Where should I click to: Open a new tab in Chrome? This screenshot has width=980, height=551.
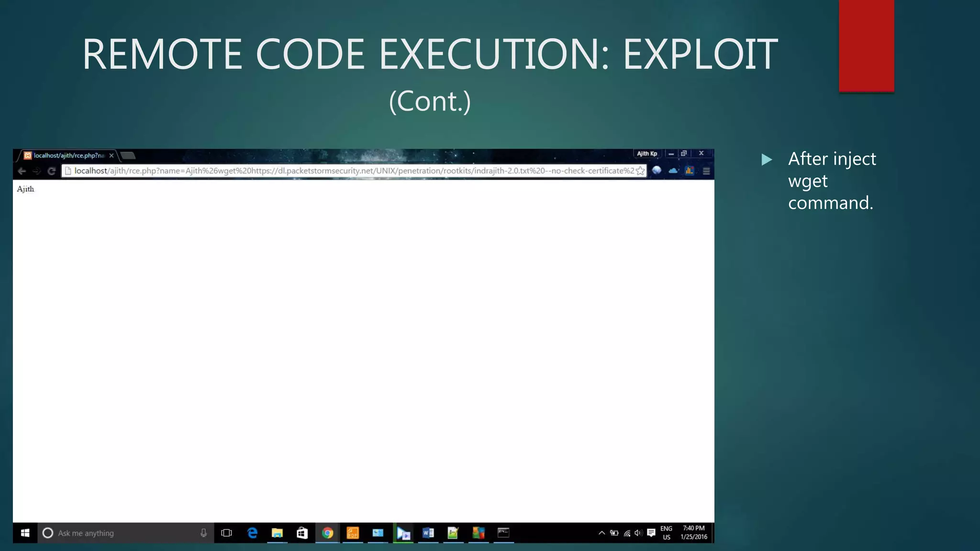pyautogui.click(x=128, y=155)
